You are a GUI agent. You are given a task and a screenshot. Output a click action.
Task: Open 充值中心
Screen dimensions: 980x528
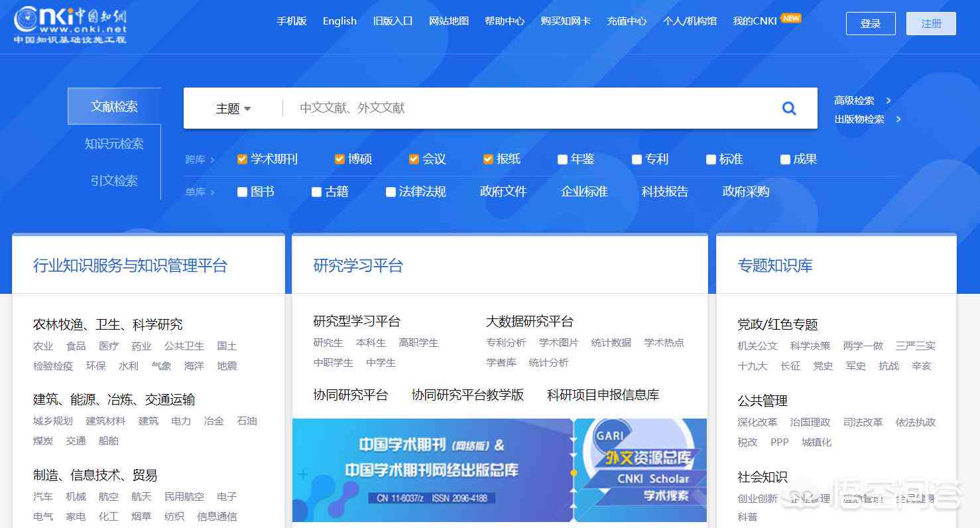point(627,21)
